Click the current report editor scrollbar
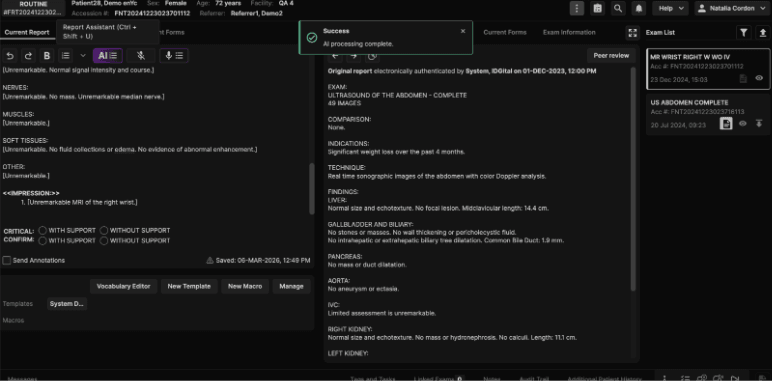The image size is (772, 381). tap(311, 189)
